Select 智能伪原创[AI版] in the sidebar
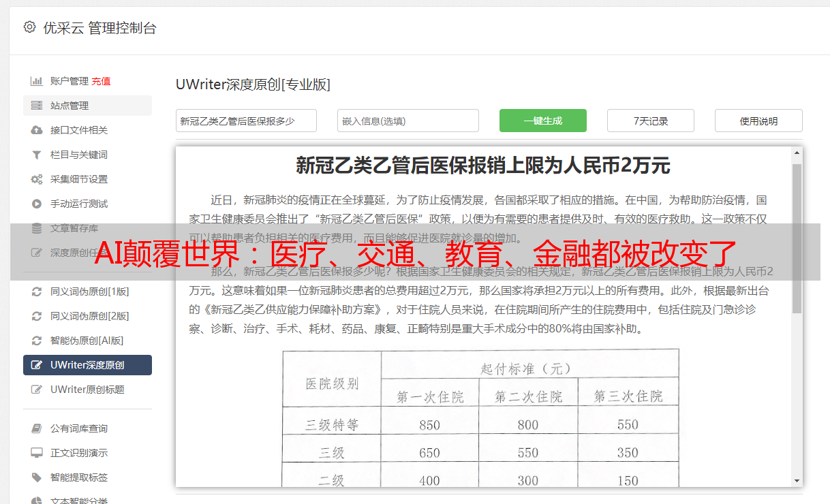 click(87, 341)
